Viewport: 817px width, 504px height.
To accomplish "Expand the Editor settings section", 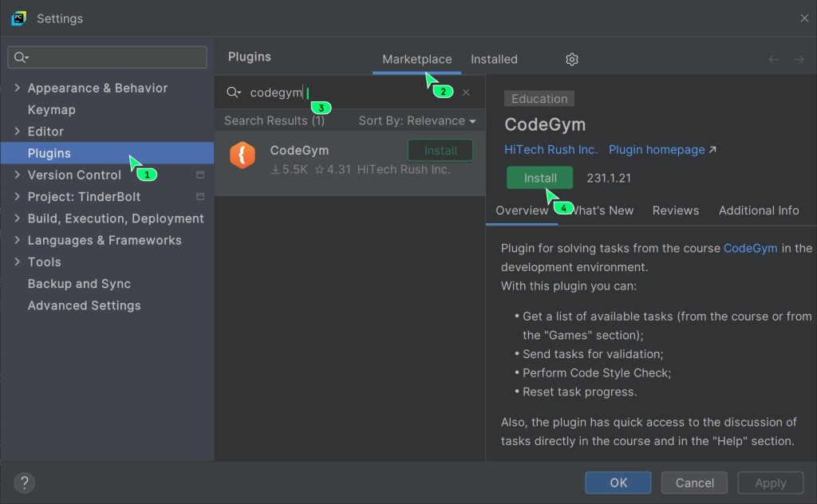I will 18,132.
